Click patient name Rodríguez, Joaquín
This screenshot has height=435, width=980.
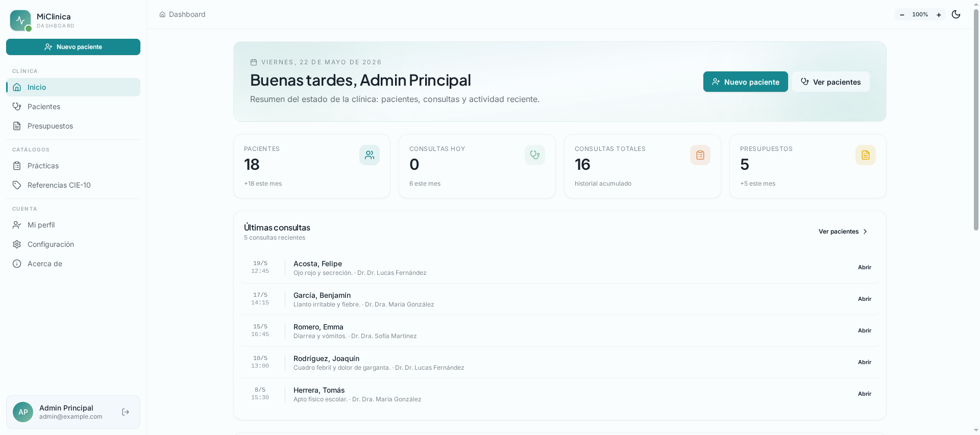point(326,359)
